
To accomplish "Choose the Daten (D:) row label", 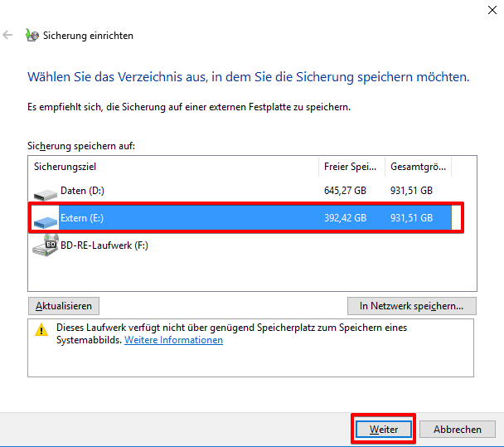I will (82, 191).
